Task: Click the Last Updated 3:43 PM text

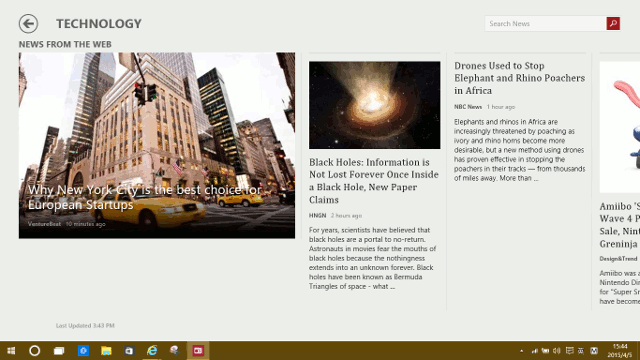Action: tap(85, 326)
